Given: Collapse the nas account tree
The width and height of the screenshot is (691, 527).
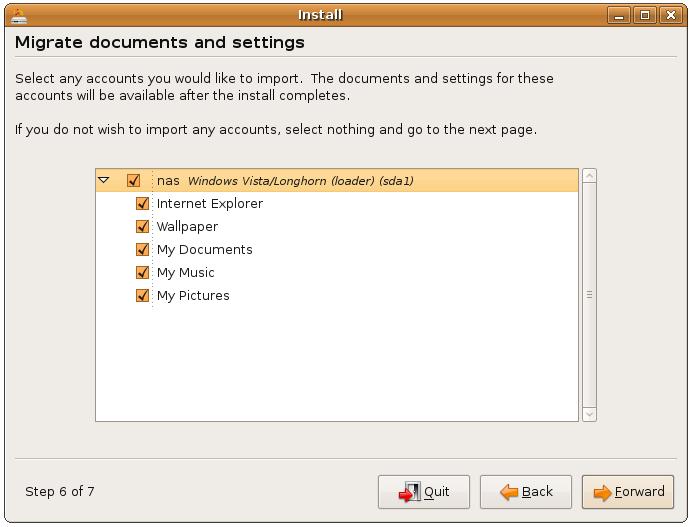Looking at the screenshot, I should point(103,181).
